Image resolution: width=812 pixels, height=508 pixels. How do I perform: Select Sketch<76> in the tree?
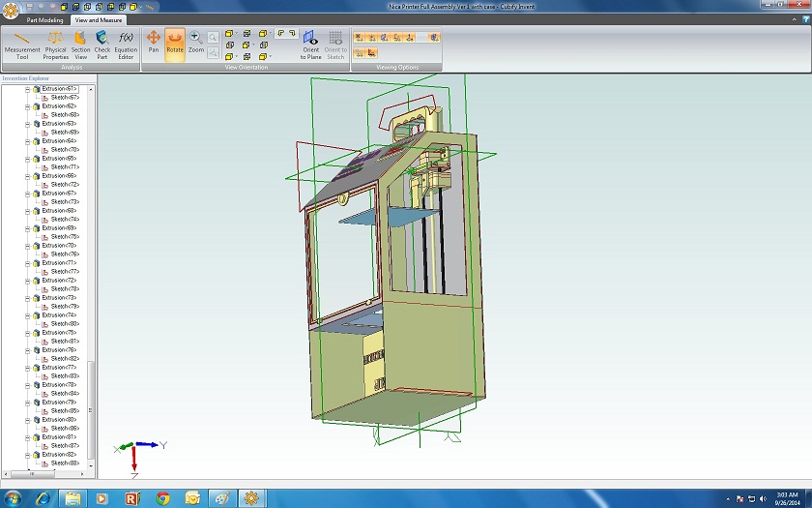coord(65,254)
